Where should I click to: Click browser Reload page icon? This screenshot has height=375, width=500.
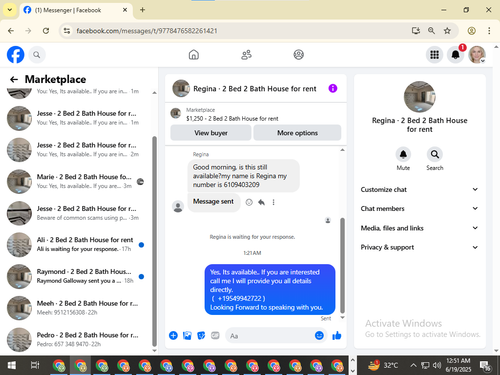point(46,31)
